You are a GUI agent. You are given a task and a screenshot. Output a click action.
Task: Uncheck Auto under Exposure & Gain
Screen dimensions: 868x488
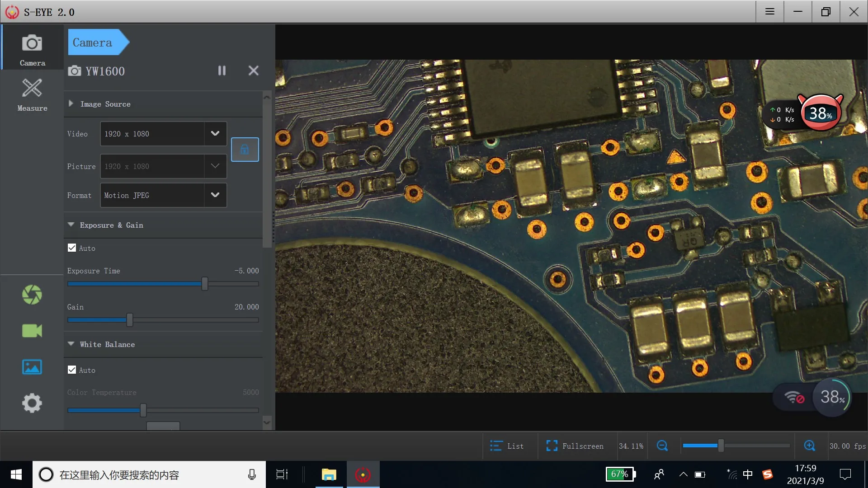pos(72,248)
